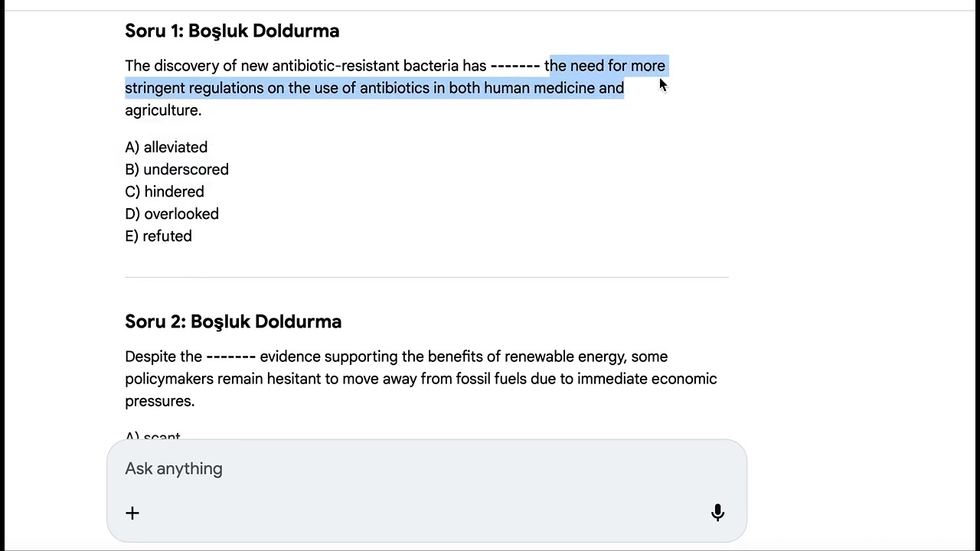Image resolution: width=980 pixels, height=551 pixels.
Task: Click the dashed blank after Despite the
Action: (x=231, y=357)
